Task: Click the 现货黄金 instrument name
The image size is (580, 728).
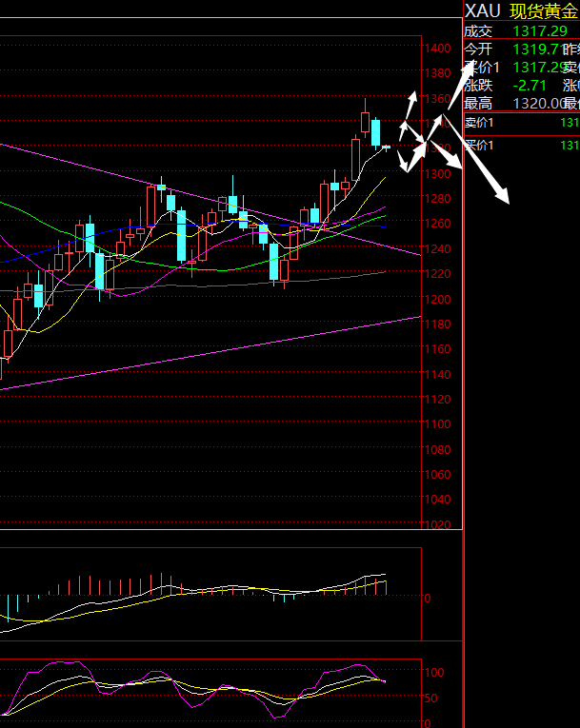Action: pyautogui.click(x=544, y=11)
